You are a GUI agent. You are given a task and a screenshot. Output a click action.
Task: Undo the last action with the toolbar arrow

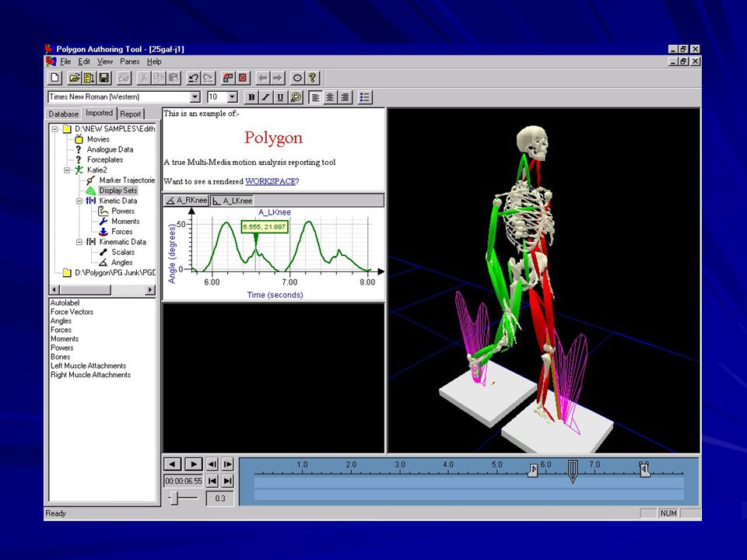click(x=193, y=78)
